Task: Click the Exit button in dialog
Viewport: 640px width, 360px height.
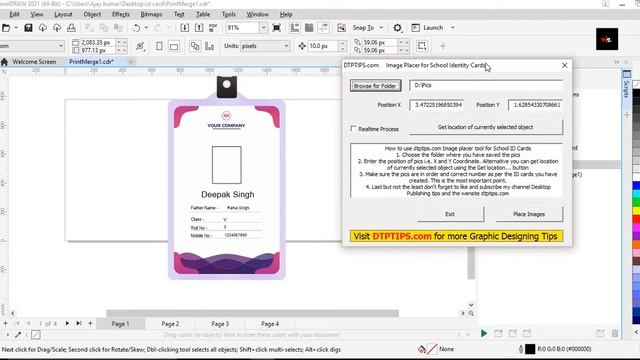Action: [x=450, y=214]
